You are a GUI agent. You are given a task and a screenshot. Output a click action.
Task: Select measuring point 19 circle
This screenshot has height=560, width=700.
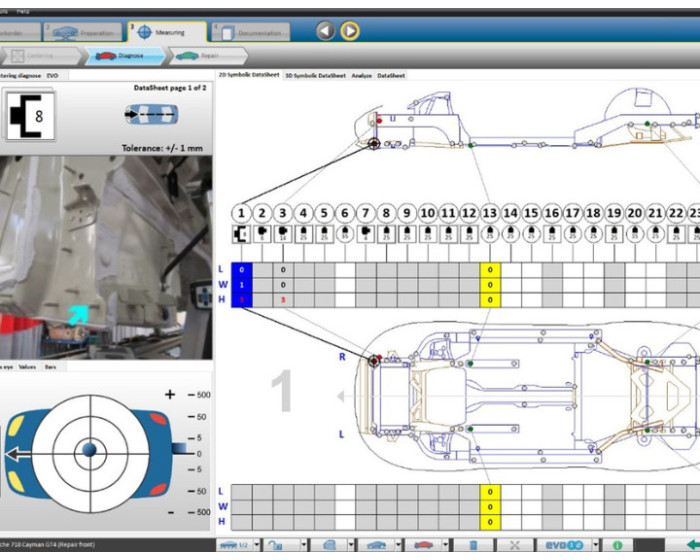pos(614,213)
